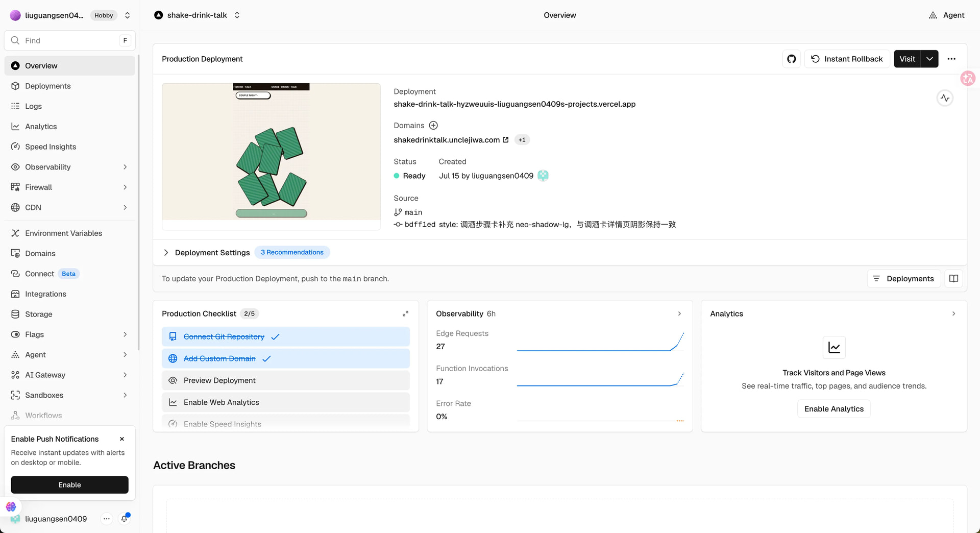Go to Deployments in the sidebar
Screen dimensions: 980x533
pos(69,86)
